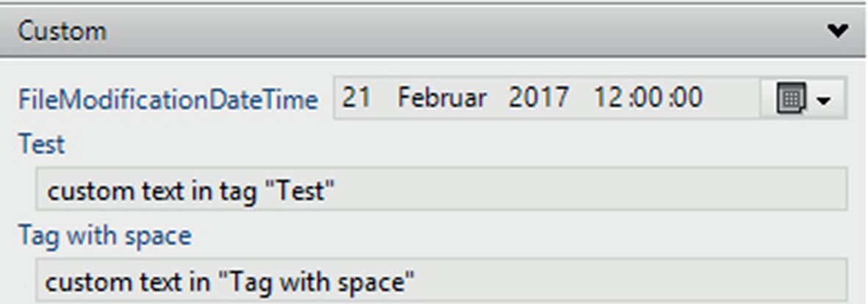Image resolution: width=868 pixels, height=304 pixels.
Task: Click empty area of Custom header bar
Action: click(x=441, y=32)
